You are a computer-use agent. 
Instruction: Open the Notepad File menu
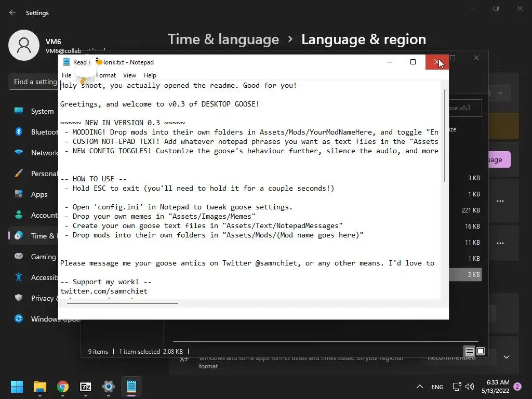66,75
